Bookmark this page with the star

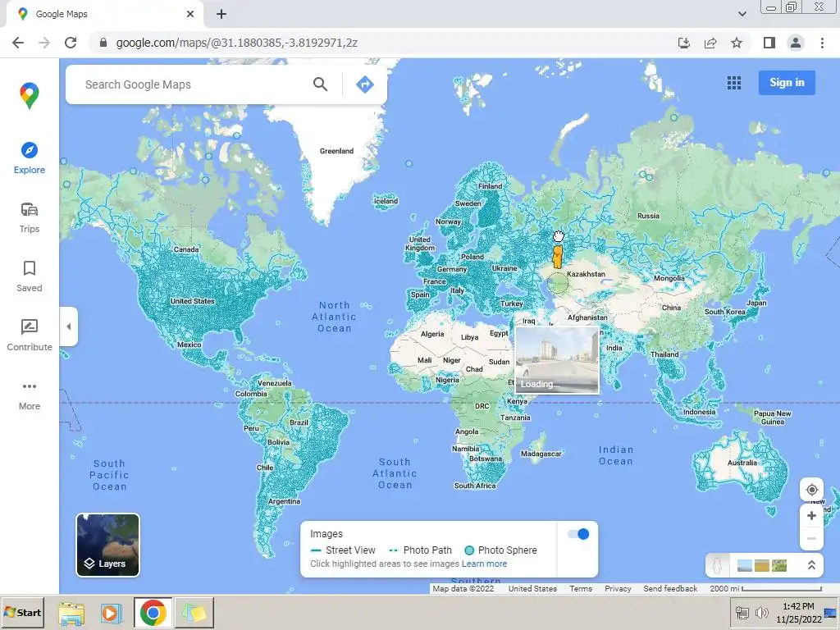tap(737, 43)
